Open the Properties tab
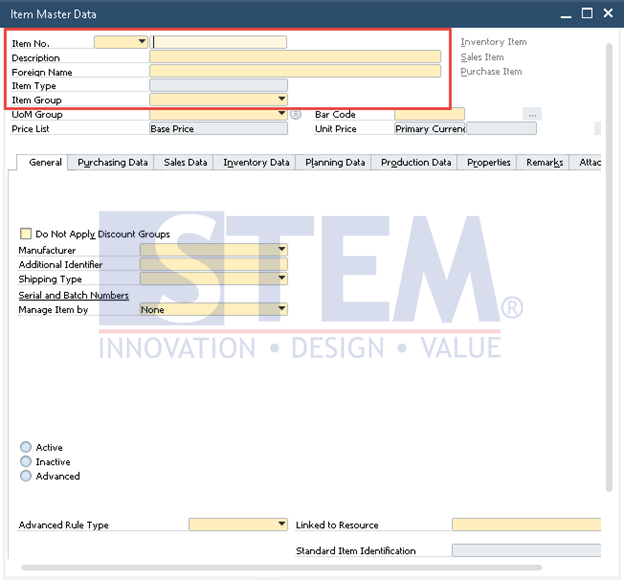Screen dimensions: 624x581 tap(488, 162)
